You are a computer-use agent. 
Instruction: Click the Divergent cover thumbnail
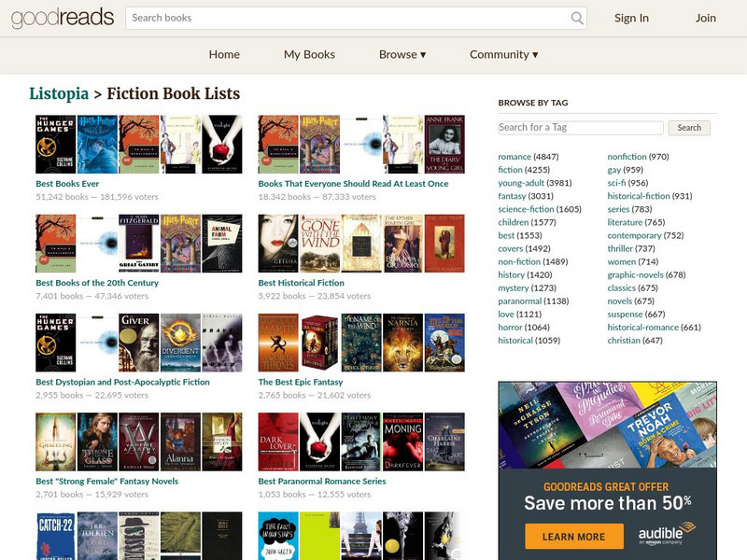pyautogui.click(x=180, y=343)
